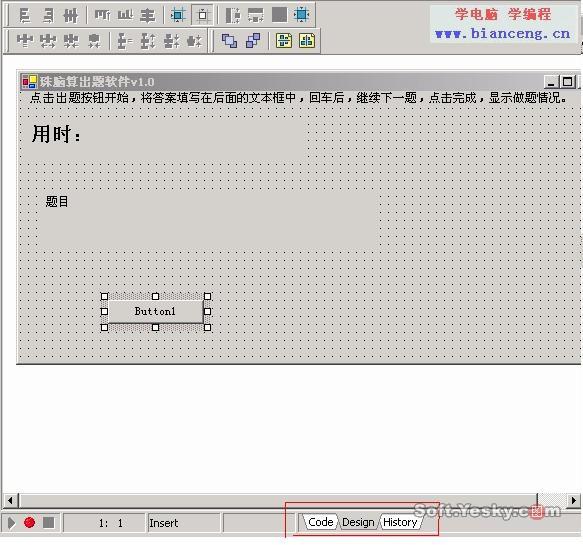Select the instruction label starting 点击出题按钮开始
583x545 pixels.
[298, 98]
